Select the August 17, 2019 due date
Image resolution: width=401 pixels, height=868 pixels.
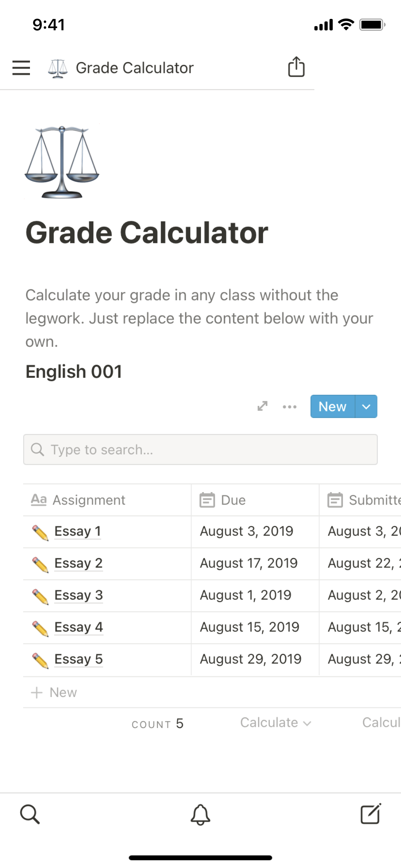248,563
